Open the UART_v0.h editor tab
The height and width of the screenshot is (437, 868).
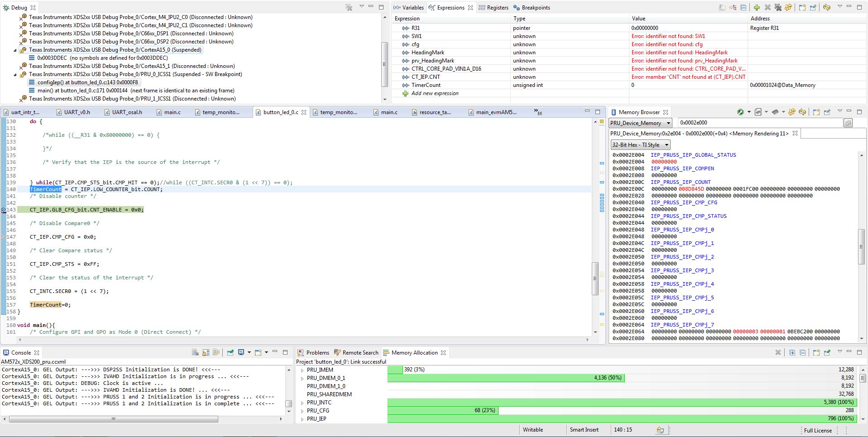tap(73, 112)
